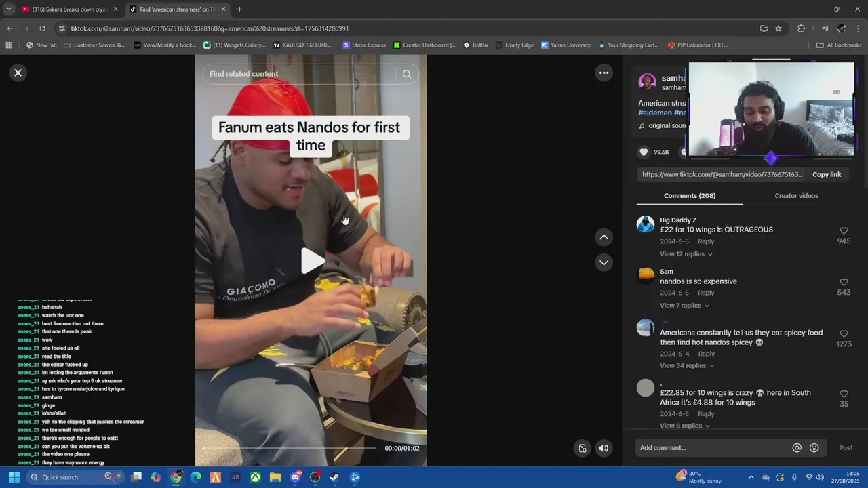Screen dimensions: 868x488
Task: Open the Equity Edge bookmark
Action: [x=514, y=45]
